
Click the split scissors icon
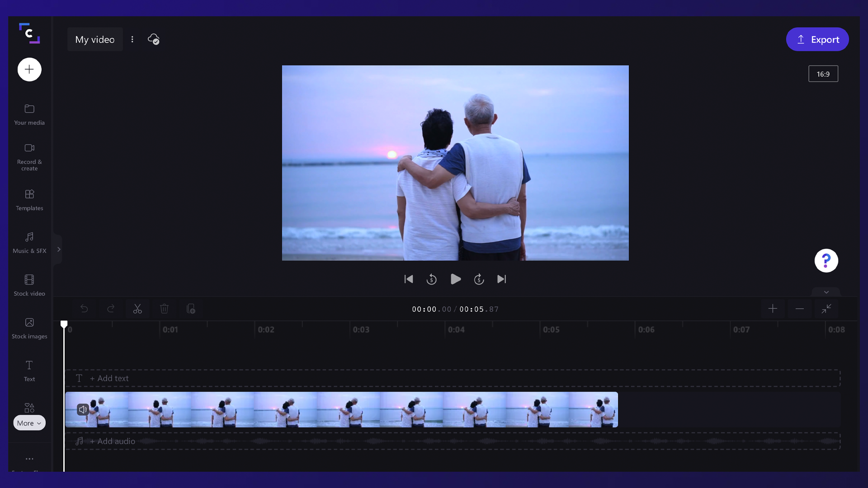(137, 309)
